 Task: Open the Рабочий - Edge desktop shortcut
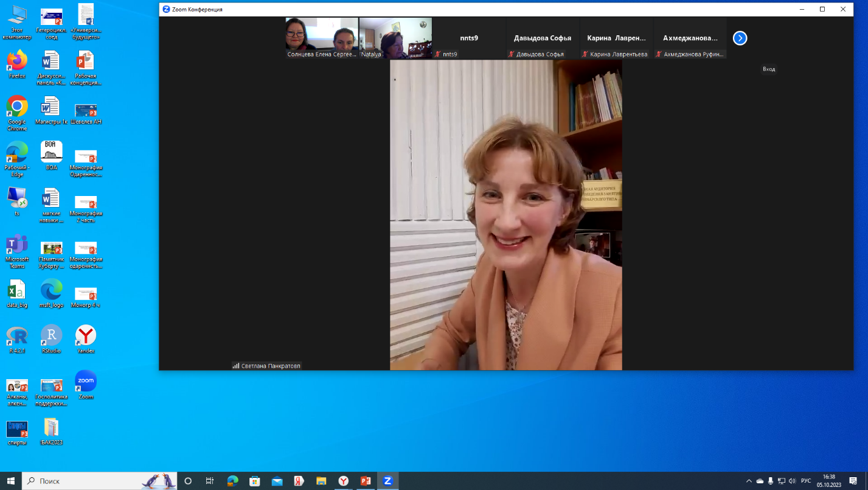point(17,159)
